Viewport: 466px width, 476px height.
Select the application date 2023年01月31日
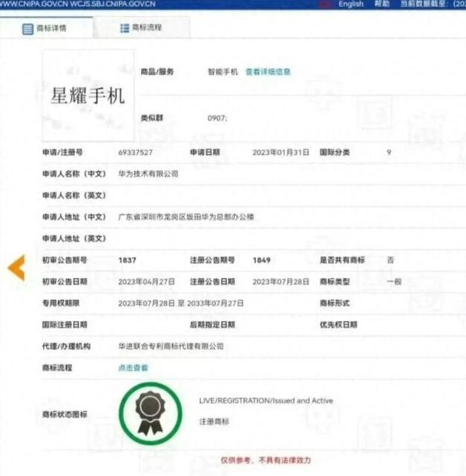coord(280,153)
